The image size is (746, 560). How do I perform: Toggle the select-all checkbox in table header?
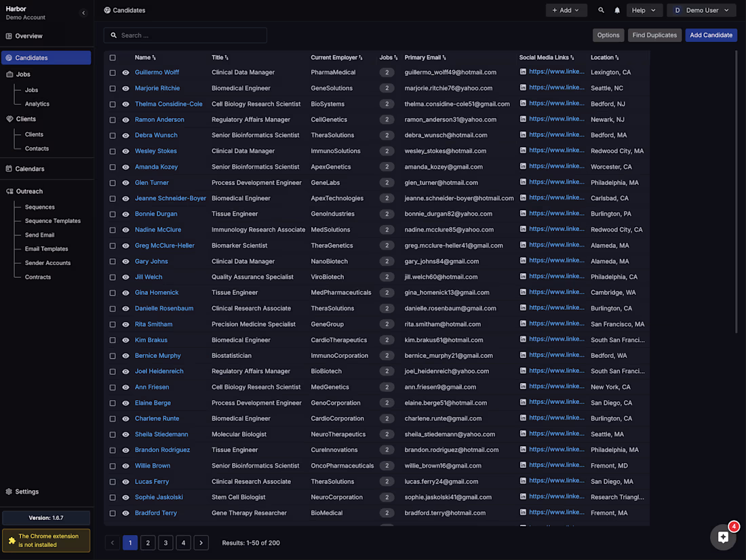(x=113, y=58)
